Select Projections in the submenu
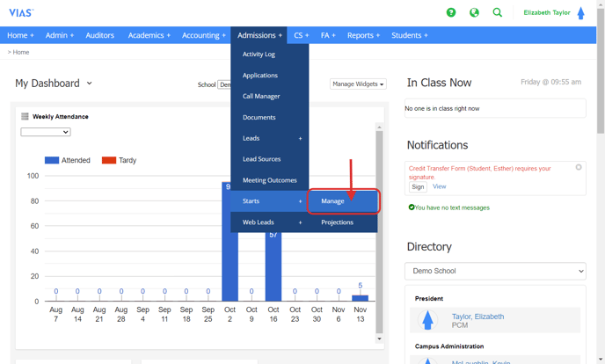The width and height of the screenshot is (605, 364). coord(337,222)
